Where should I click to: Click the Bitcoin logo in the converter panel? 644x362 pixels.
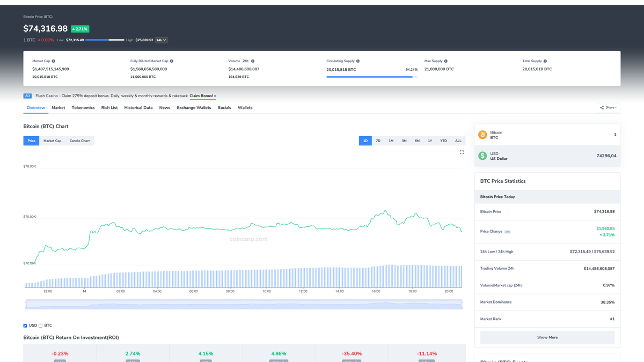(482, 135)
